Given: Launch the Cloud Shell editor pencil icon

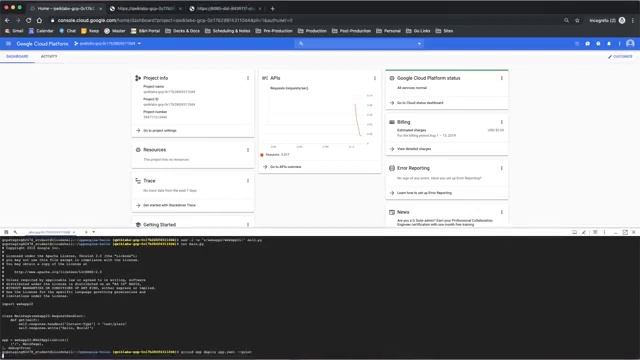Looking at the screenshot, I should (x=584, y=232).
